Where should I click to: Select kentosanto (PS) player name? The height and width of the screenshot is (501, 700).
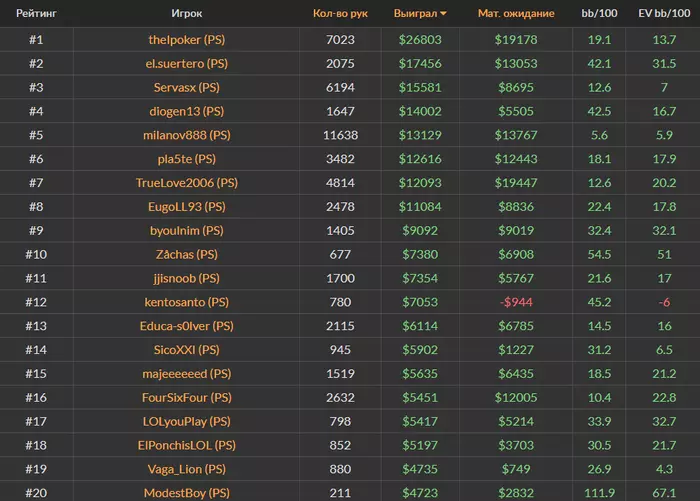click(x=186, y=302)
